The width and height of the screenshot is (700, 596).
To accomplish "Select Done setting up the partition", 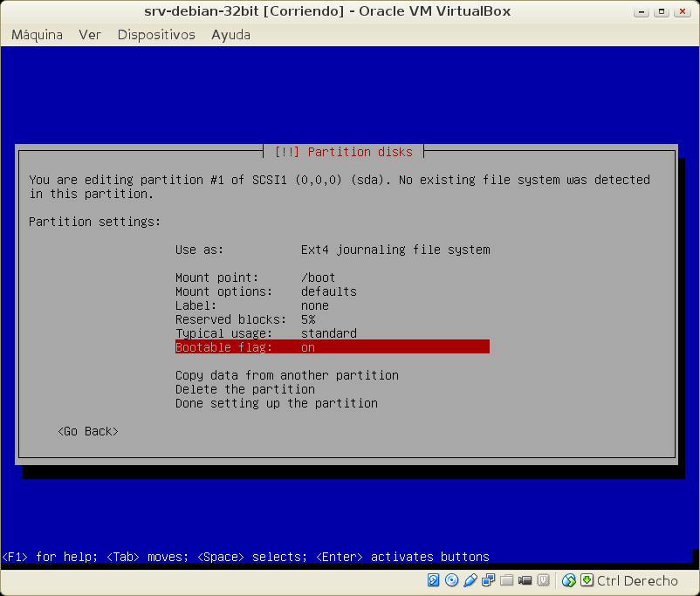I will 277,403.
